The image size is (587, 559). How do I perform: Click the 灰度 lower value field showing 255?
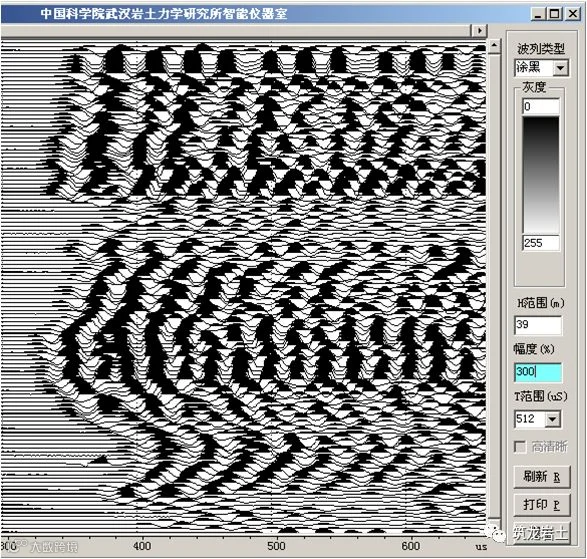click(541, 243)
